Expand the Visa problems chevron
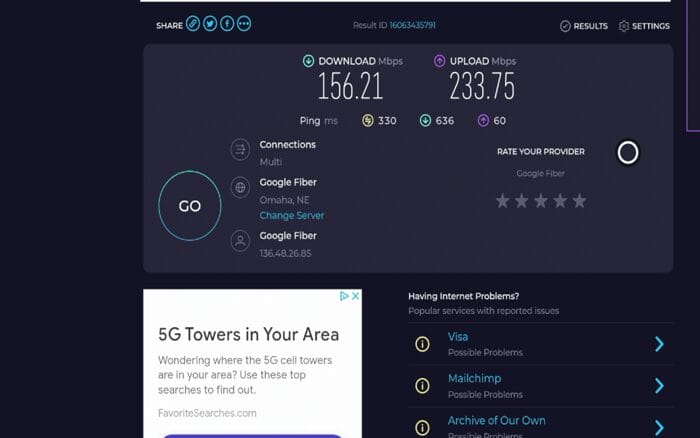700x438 pixels. 659,344
